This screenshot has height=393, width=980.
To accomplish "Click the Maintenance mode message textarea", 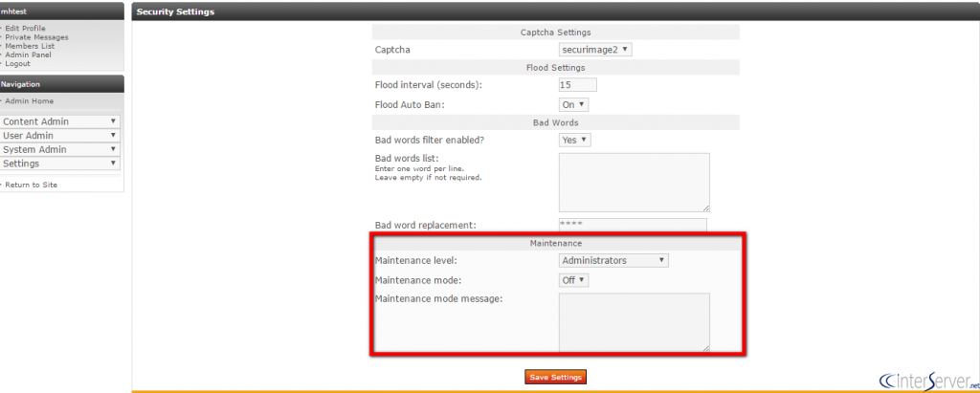I will click(x=635, y=322).
